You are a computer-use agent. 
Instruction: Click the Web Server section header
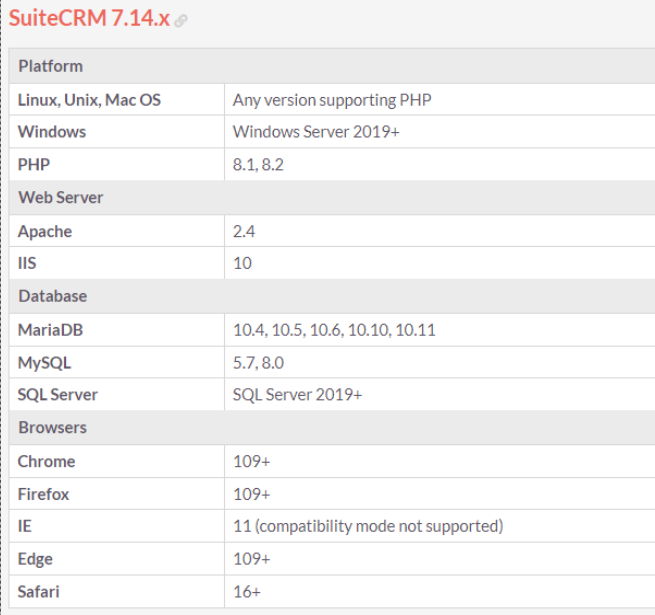tap(61, 198)
